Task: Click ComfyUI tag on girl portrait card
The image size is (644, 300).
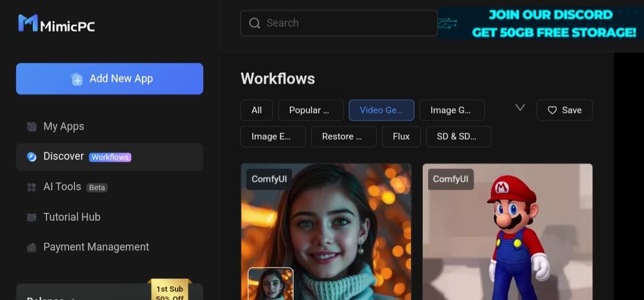Action: point(269,179)
